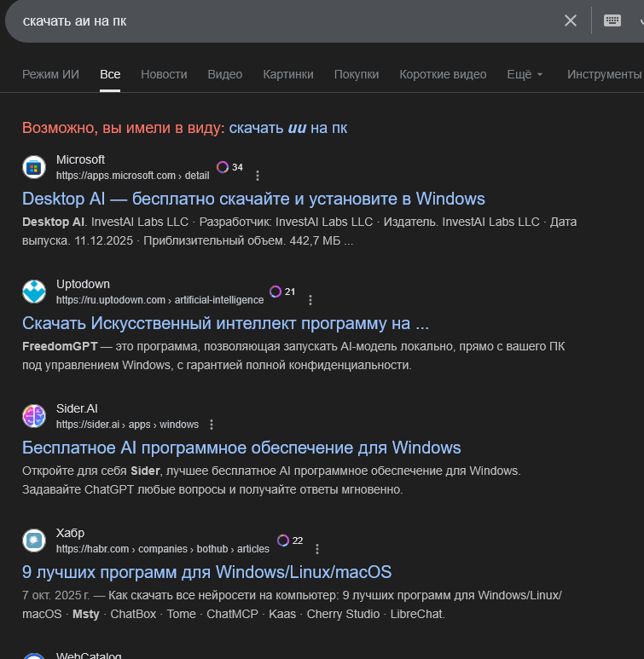Expand the Ещё dropdown in search tabs
This screenshot has width=644, height=659.
tap(525, 74)
